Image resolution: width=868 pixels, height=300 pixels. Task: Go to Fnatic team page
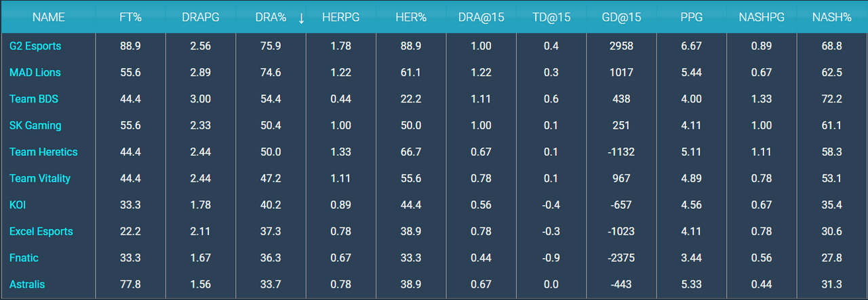click(24, 258)
